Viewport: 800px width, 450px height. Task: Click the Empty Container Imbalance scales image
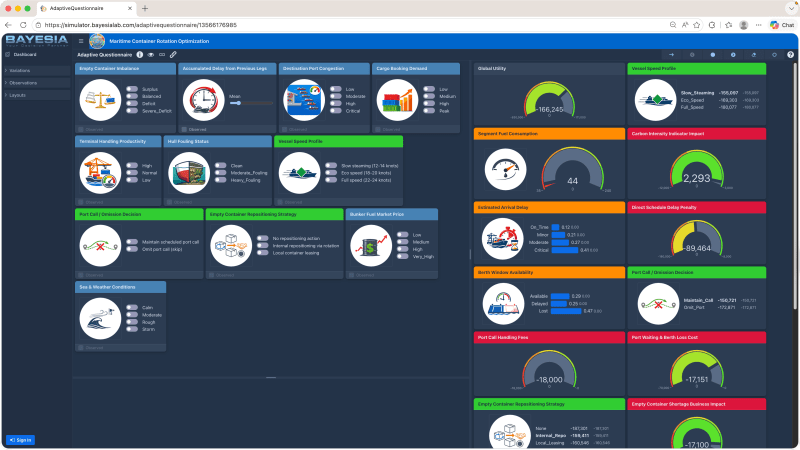click(100, 99)
